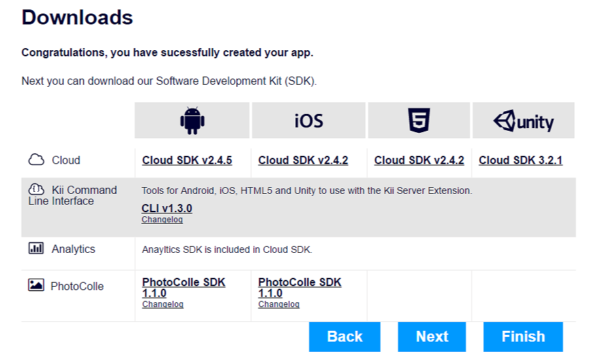Click the Android robot platform icon
The height and width of the screenshot is (364, 602).
coord(192,121)
